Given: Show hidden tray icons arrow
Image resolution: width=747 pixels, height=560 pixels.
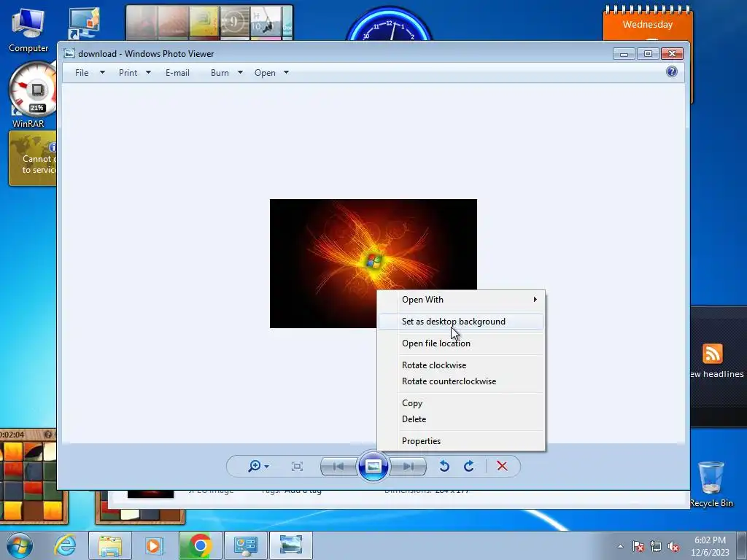Looking at the screenshot, I should [620, 546].
